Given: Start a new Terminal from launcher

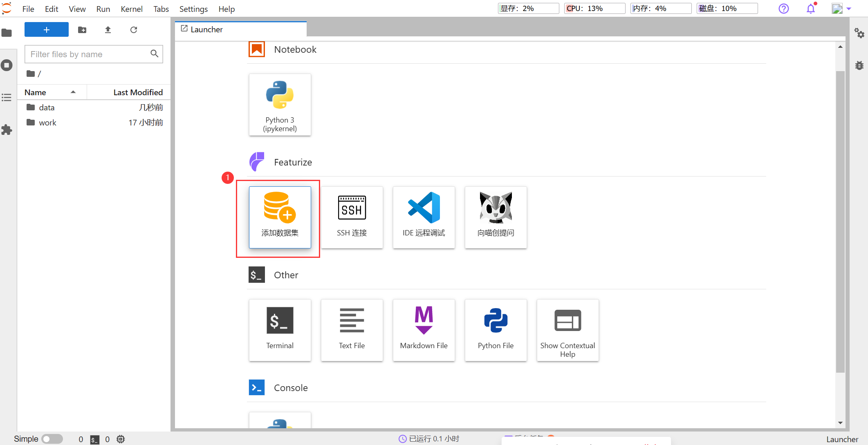Looking at the screenshot, I should (x=280, y=329).
